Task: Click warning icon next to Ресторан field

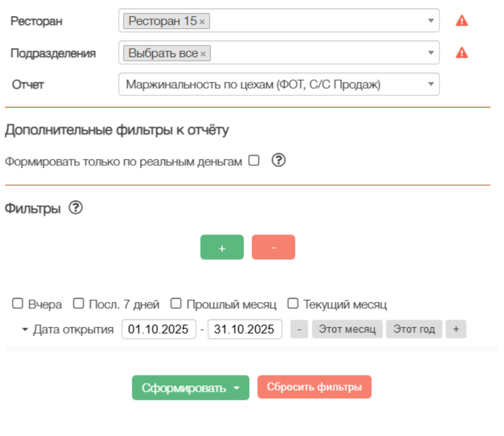Action: tap(462, 21)
